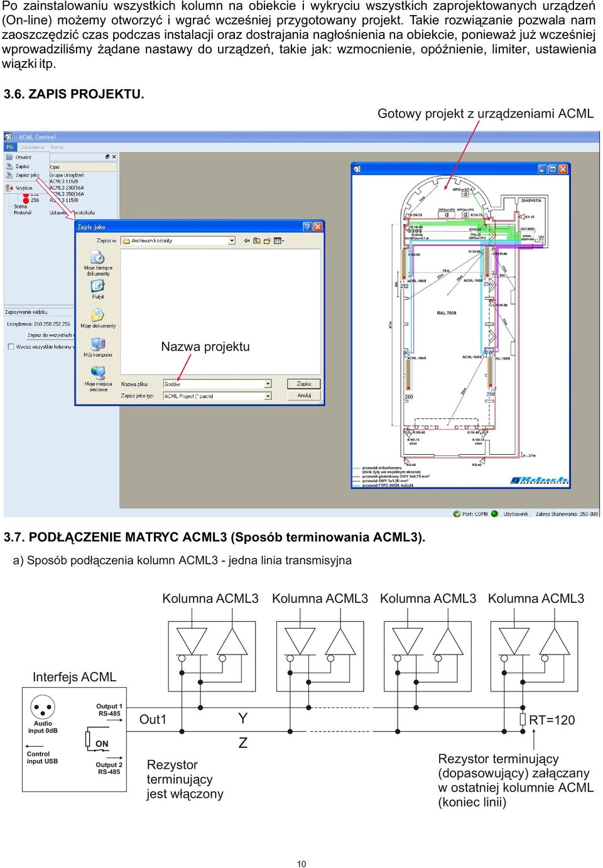603x868 pixels.
Task: Click the Zapisz button in the dialog
Action: click(x=304, y=384)
